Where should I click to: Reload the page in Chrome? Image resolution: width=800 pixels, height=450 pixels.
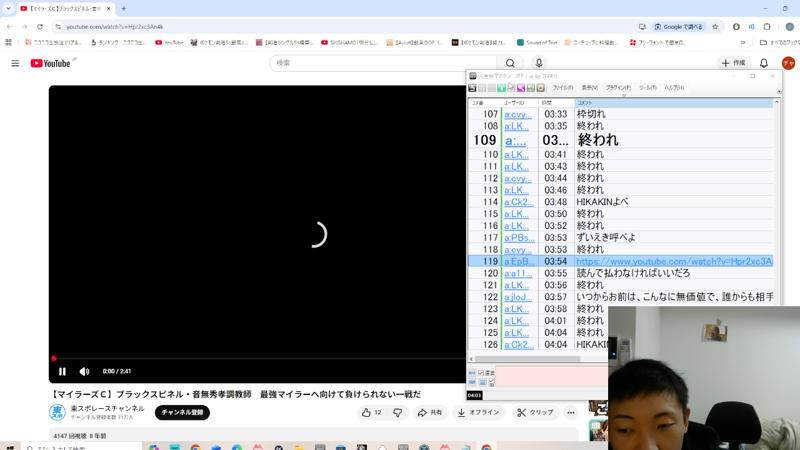pos(40,27)
